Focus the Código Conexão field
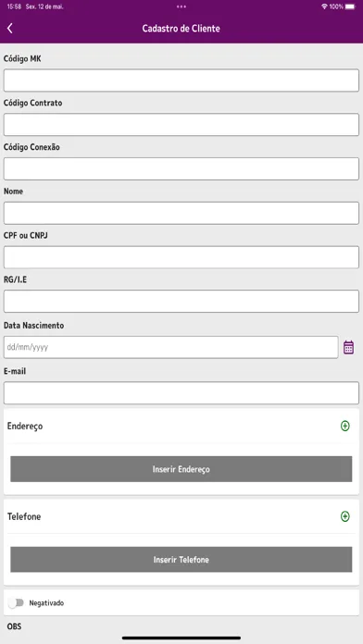Viewport: 363px width, 644px height. (x=181, y=168)
